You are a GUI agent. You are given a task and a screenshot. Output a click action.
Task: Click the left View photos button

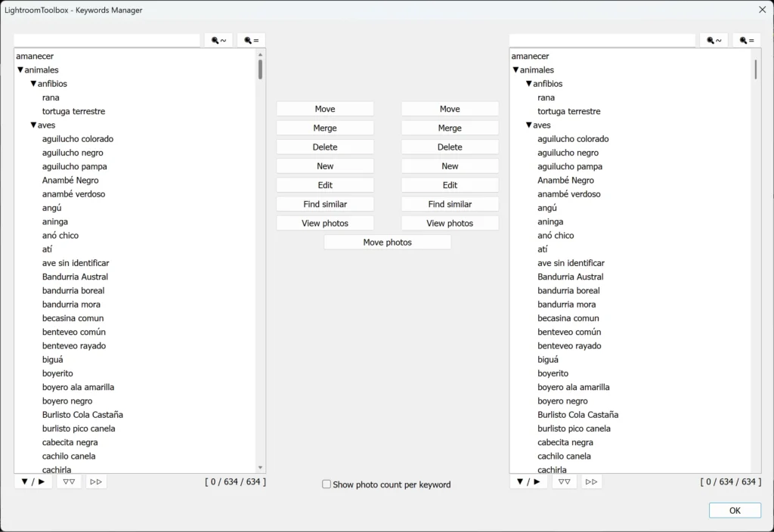click(x=325, y=224)
